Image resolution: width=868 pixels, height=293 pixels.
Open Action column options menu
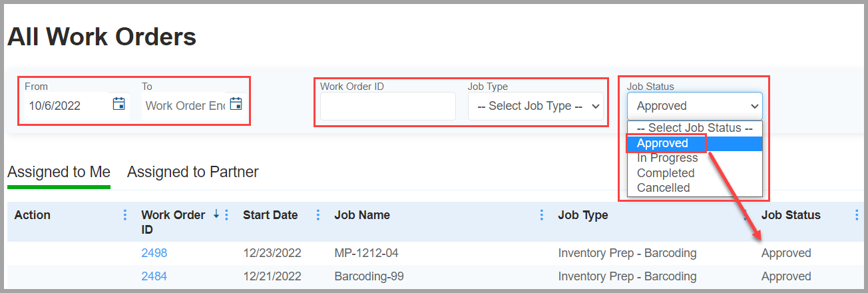point(124,215)
